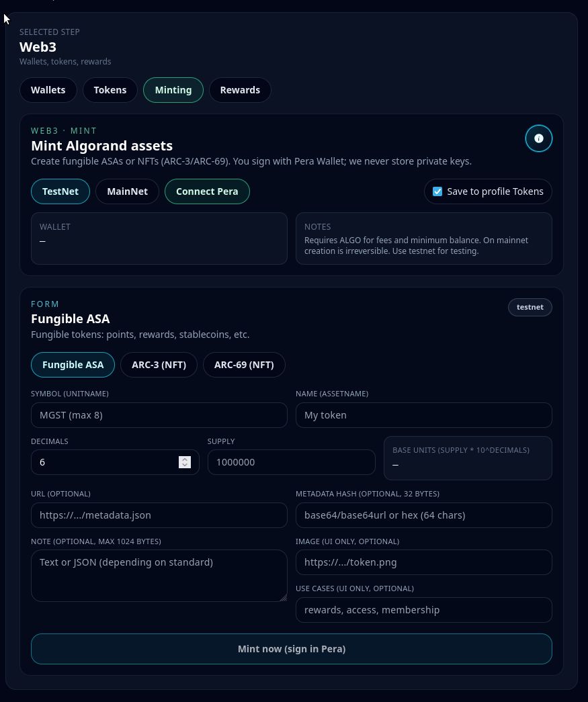Choose Fungible ASA asset type

coord(73,365)
